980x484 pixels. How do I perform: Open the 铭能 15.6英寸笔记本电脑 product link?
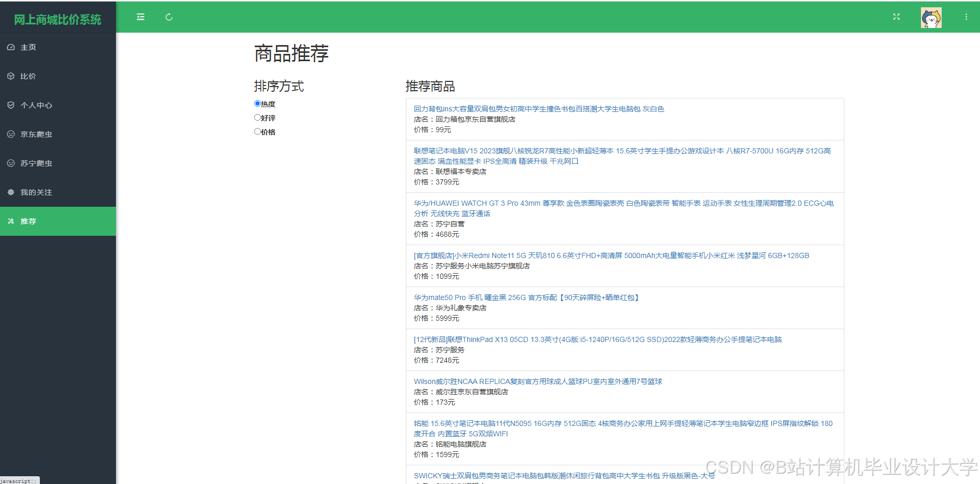point(623,429)
